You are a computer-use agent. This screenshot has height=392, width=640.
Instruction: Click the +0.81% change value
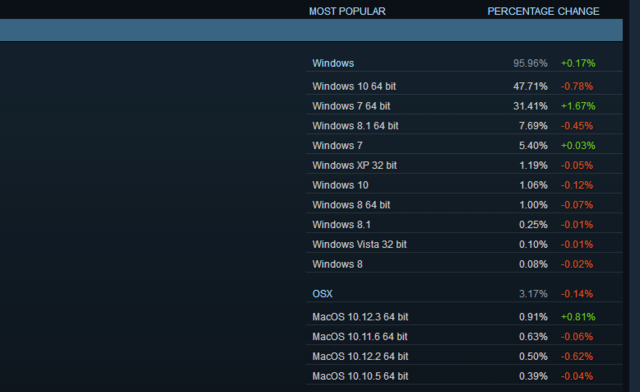[x=578, y=317]
